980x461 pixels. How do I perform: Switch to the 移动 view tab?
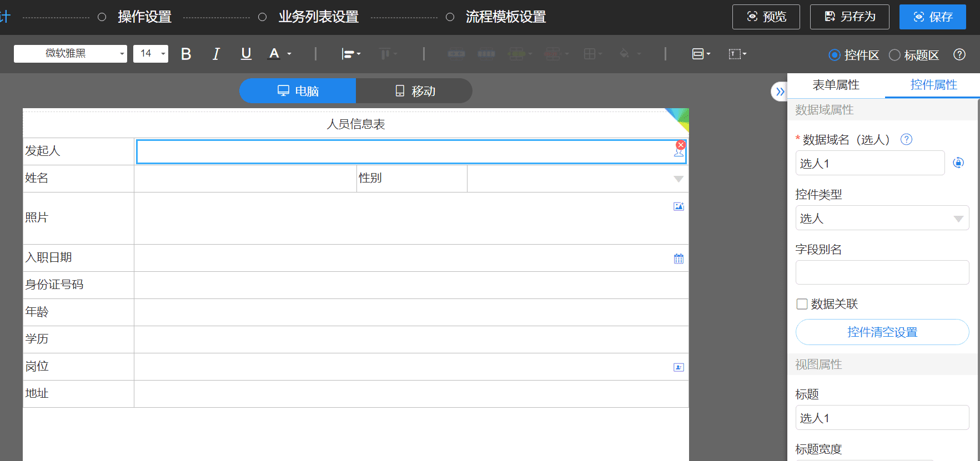[x=414, y=90]
